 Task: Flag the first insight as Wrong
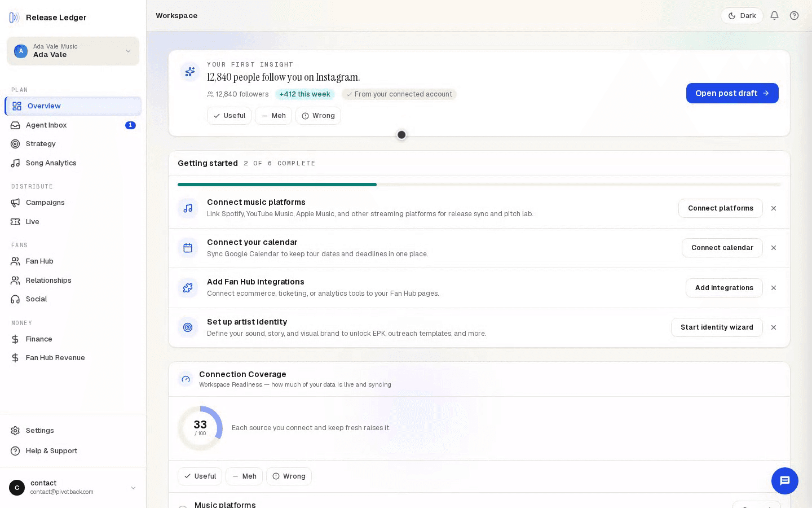point(318,116)
